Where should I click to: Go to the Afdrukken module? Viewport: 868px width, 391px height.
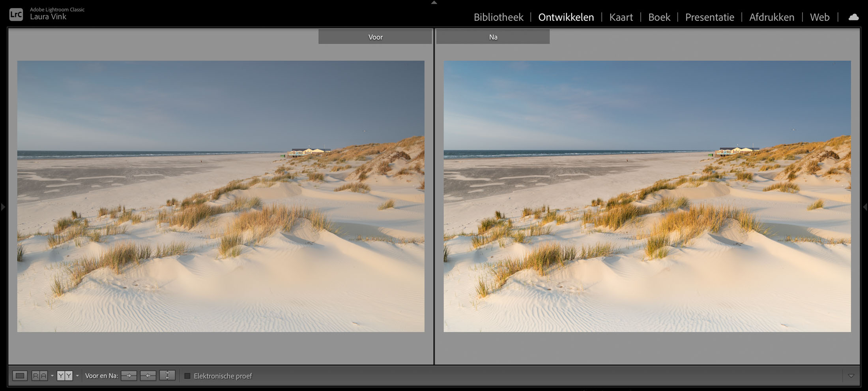[x=772, y=17]
